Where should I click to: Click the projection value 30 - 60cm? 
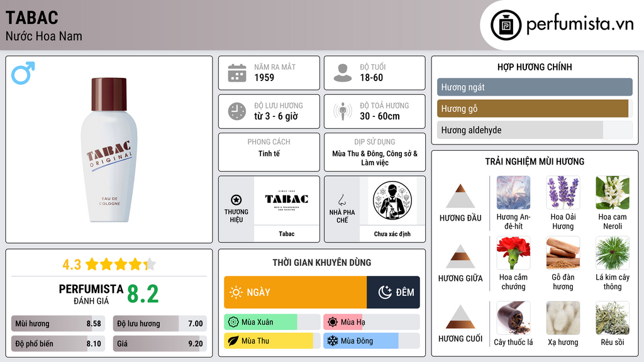380,116
